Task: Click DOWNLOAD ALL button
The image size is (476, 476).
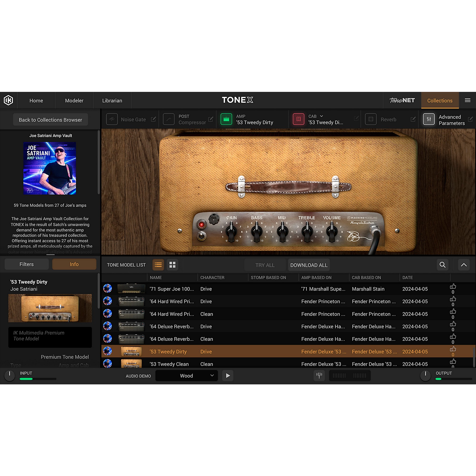Action: pyautogui.click(x=309, y=265)
